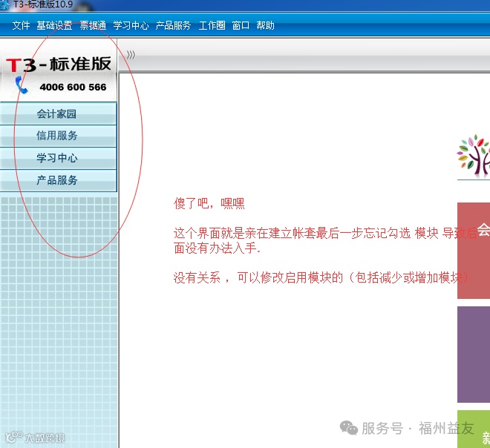Open the 产品服务 menu in menu bar
Viewport: 490px width, 448px height.
pos(173,25)
